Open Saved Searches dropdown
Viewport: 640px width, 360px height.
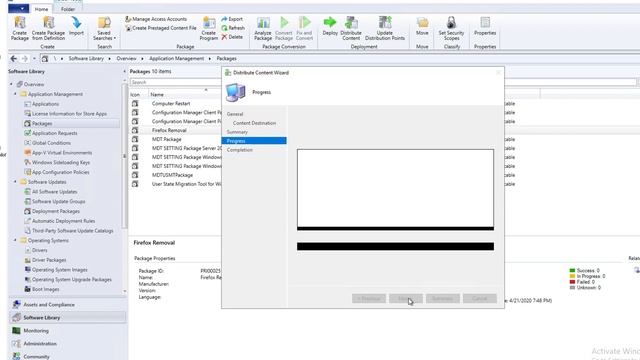pos(104,28)
